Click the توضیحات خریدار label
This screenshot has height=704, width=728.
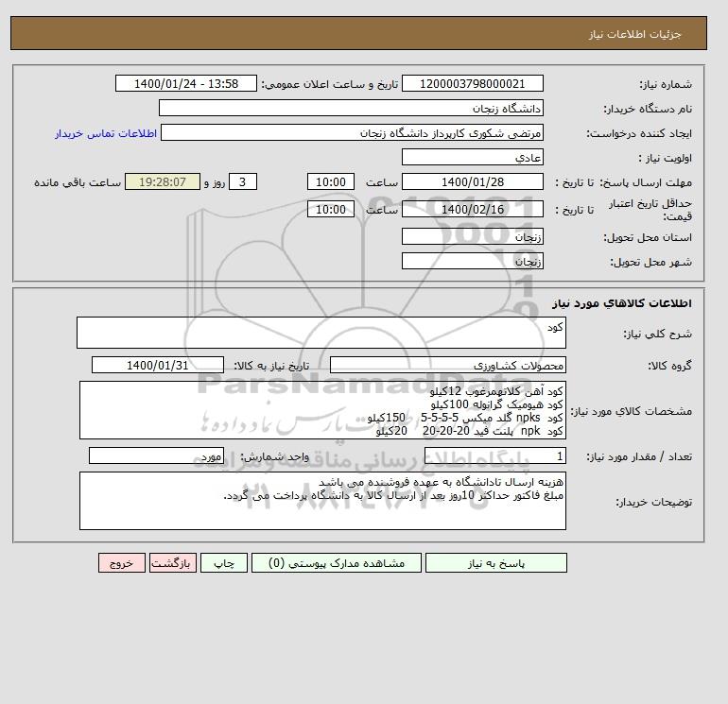(x=653, y=502)
